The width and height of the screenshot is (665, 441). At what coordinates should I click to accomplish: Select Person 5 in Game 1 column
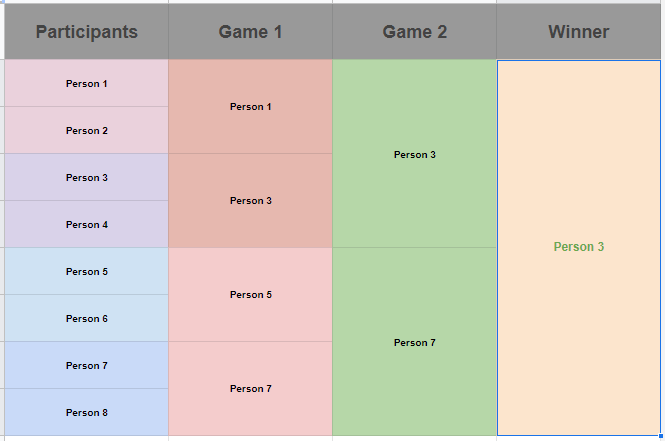click(x=250, y=295)
